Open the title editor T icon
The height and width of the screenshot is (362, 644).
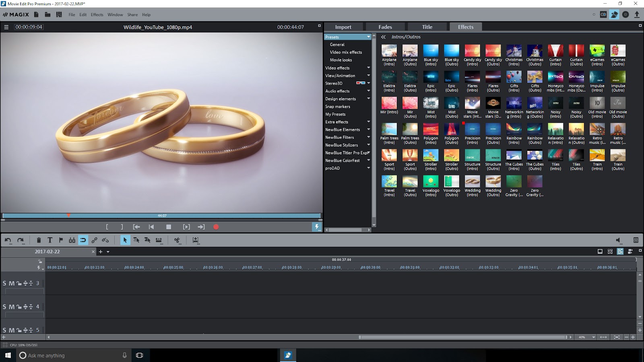click(x=50, y=240)
